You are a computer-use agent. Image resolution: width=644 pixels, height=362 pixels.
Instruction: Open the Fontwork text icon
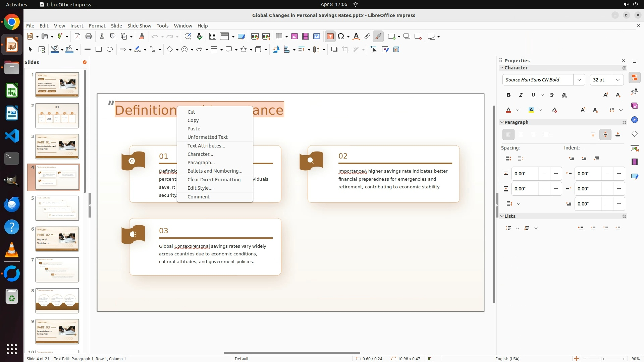click(x=356, y=37)
